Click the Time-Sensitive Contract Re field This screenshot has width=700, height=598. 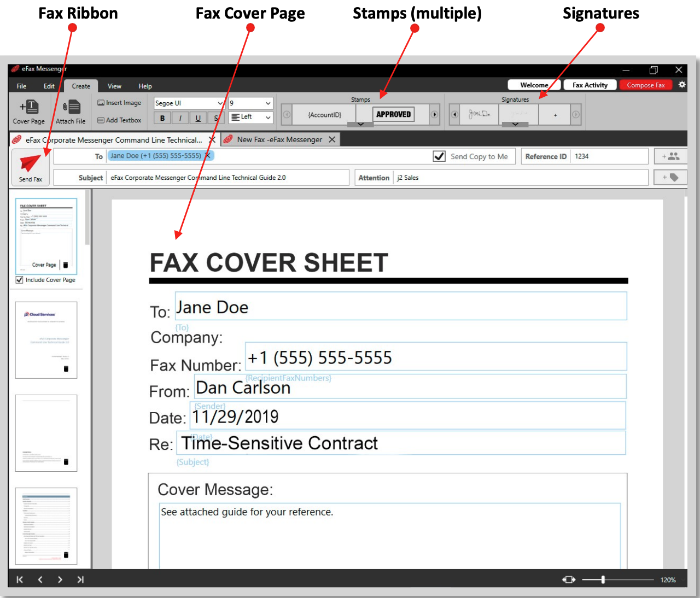401,443
